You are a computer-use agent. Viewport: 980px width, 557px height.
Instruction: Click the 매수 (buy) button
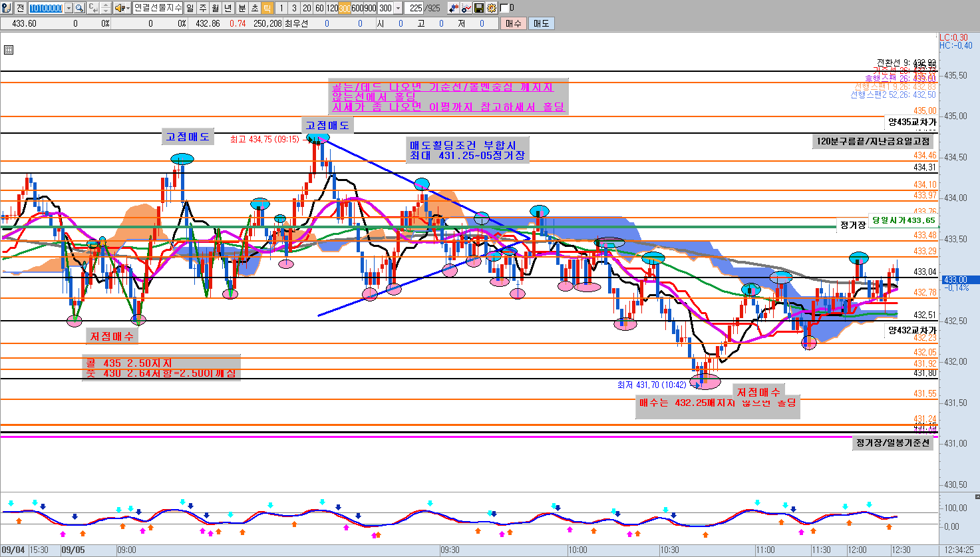coord(513,23)
